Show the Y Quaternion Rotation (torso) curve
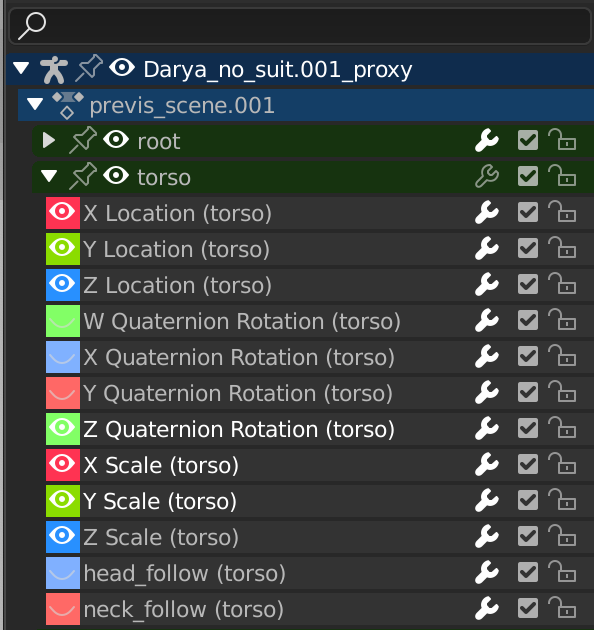This screenshot has height=630, width=594. point(63,393)
